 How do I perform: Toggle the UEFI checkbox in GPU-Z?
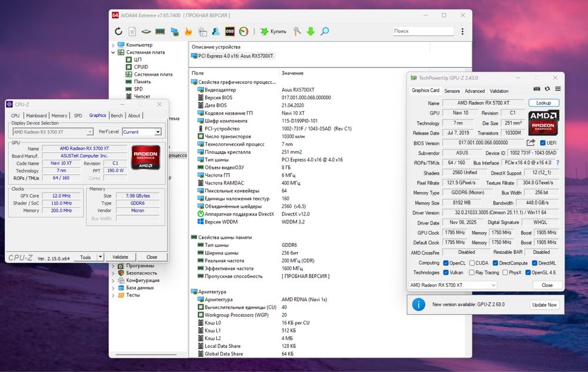point(543,143)
